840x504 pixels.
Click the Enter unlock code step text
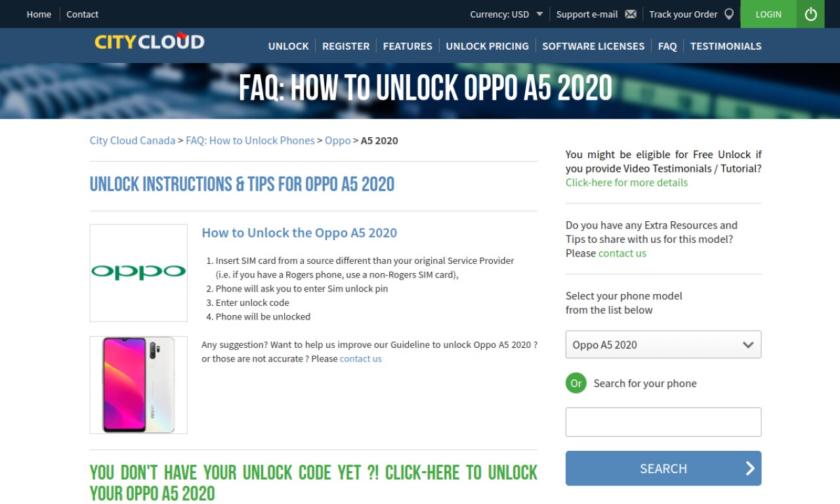point(253,303)
